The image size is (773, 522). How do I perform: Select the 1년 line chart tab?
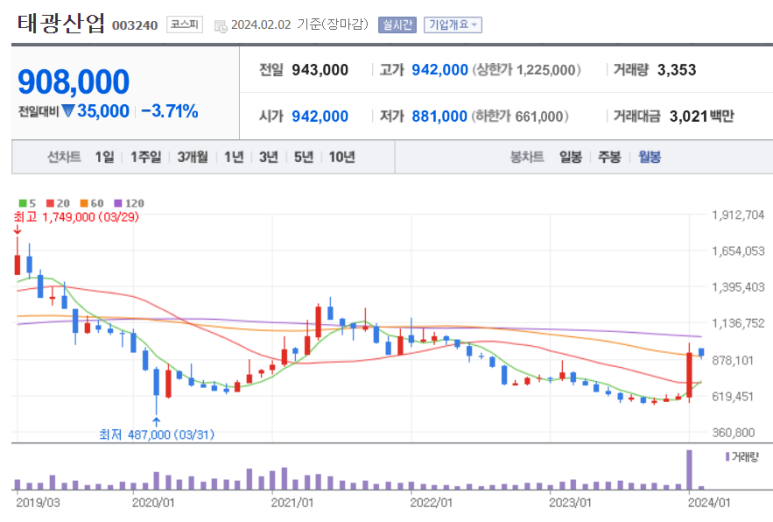point(234,157)
